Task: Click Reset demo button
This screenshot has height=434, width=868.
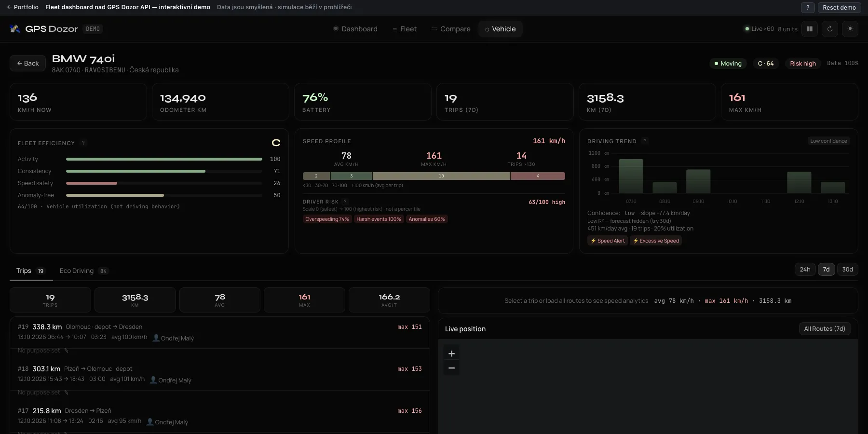Action: coord(839,7)
